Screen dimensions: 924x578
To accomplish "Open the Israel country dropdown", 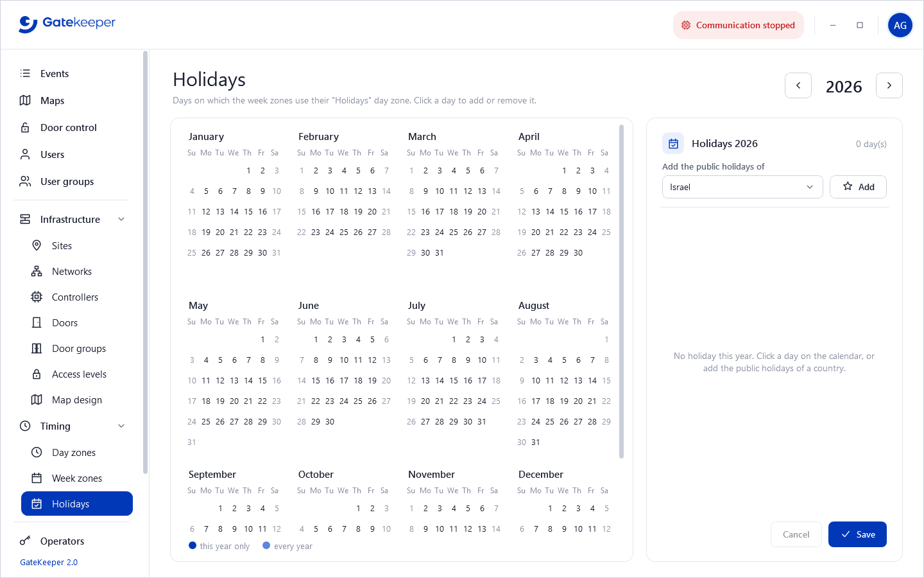I will pos(742,187).
